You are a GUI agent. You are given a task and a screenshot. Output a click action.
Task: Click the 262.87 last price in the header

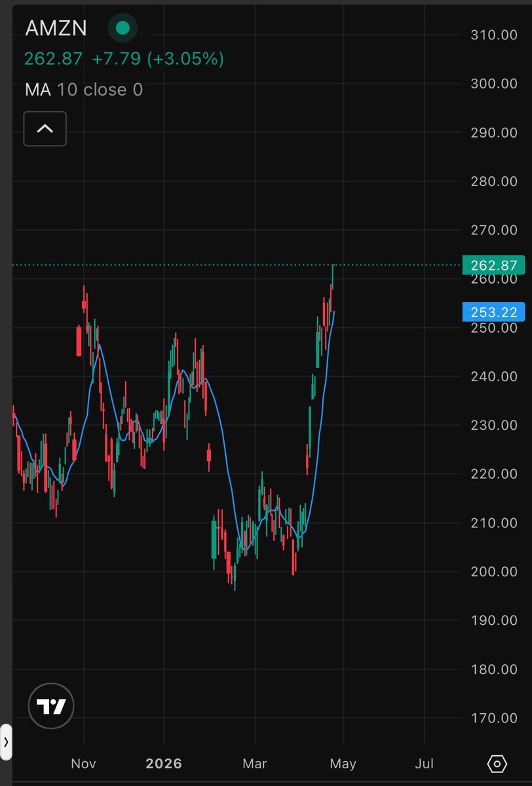coord(53,59)
